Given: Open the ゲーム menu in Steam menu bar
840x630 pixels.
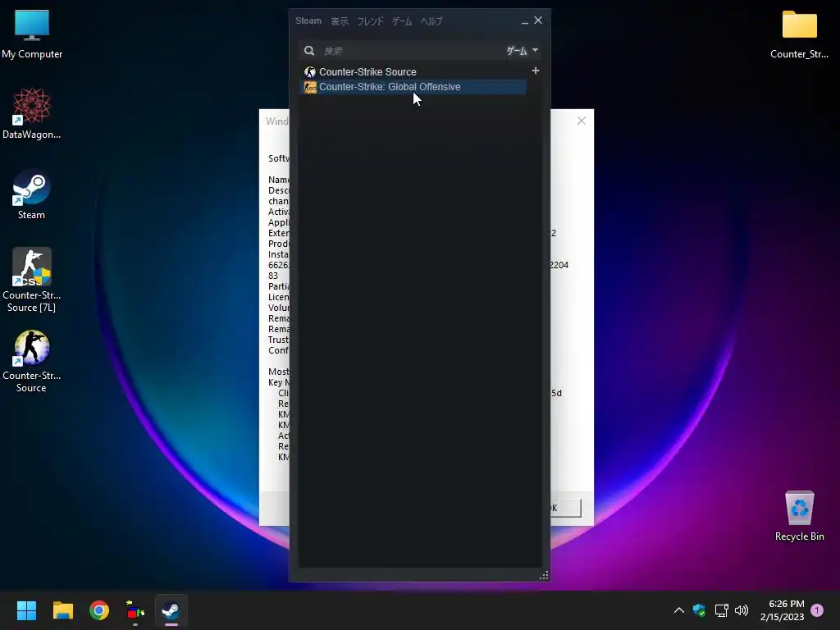Looking at the screenshot, I should coord(402,21).
